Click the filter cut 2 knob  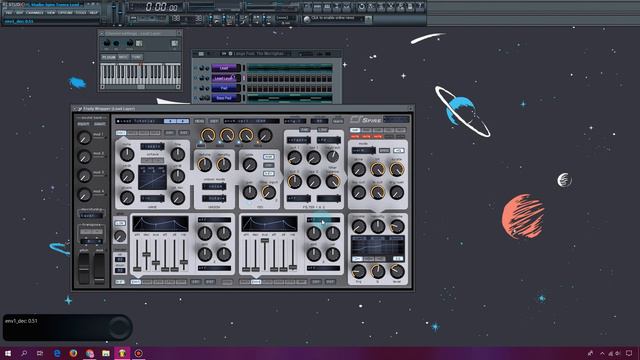point(294,181)
